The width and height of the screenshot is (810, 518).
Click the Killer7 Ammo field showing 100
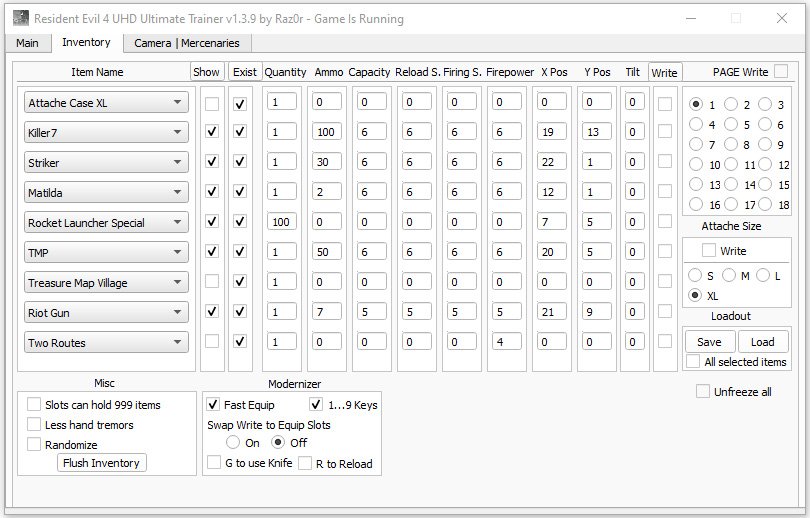coord(326,132)
